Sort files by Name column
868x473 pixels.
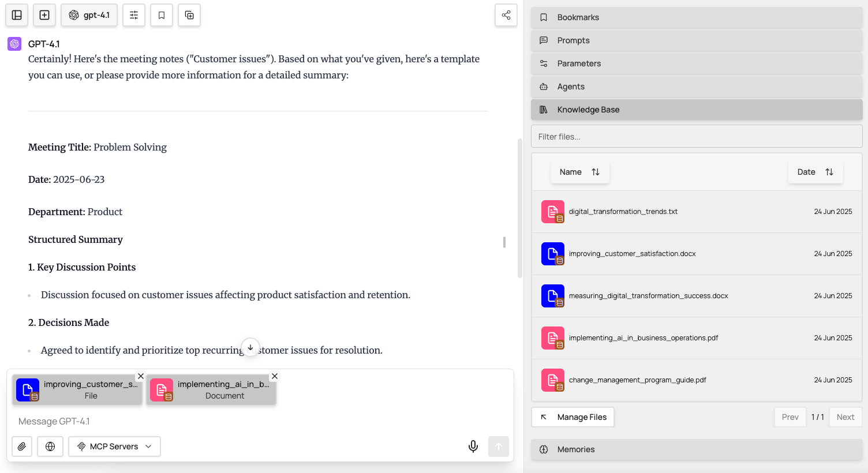pyautogui.click(x=579, y=172)
